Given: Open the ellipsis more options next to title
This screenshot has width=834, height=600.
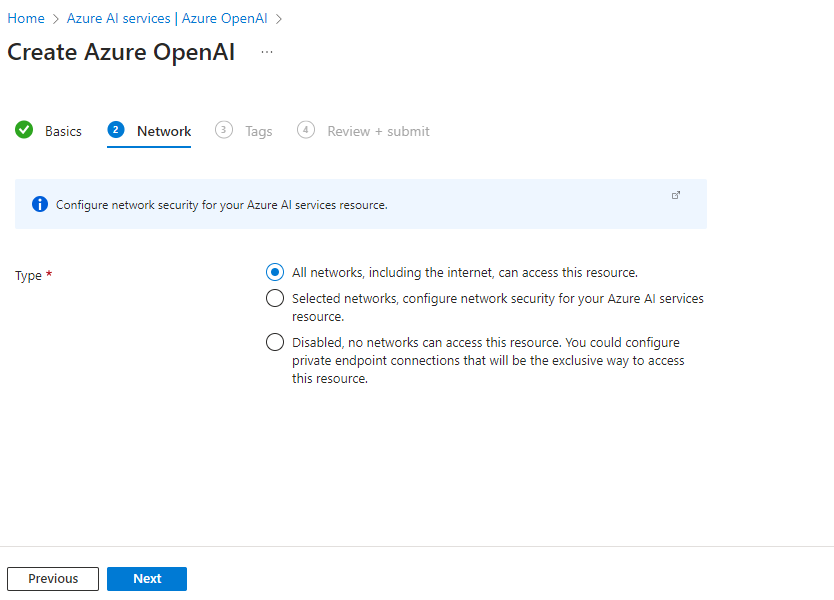Looking at the screenshot, I should click(x=267, y=52).
